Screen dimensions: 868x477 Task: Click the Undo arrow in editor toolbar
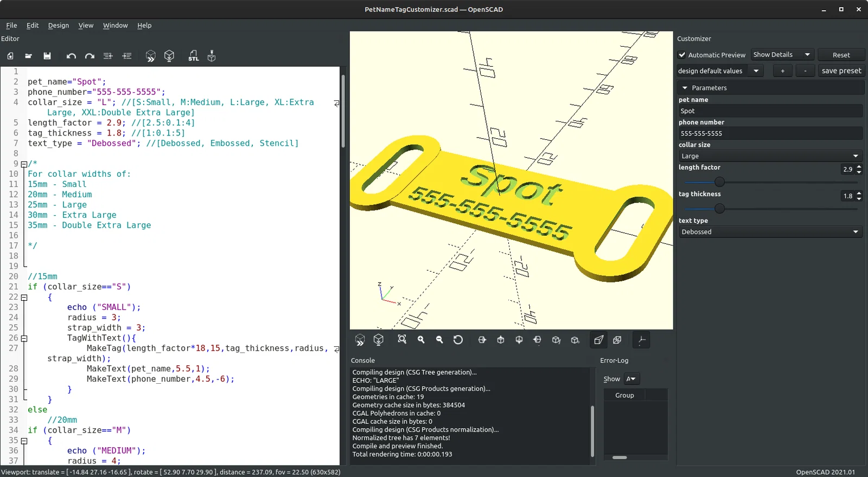tap(71, 56)
